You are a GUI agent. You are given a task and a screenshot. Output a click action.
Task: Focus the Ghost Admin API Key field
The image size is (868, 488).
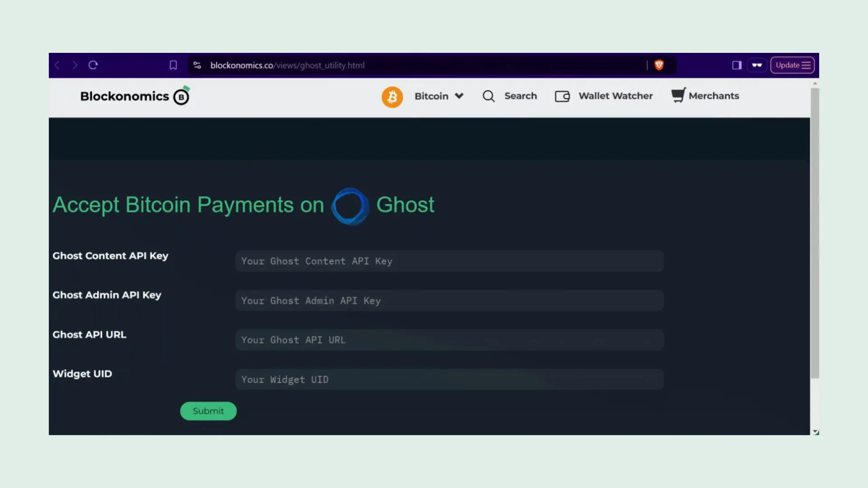[449, 300]
